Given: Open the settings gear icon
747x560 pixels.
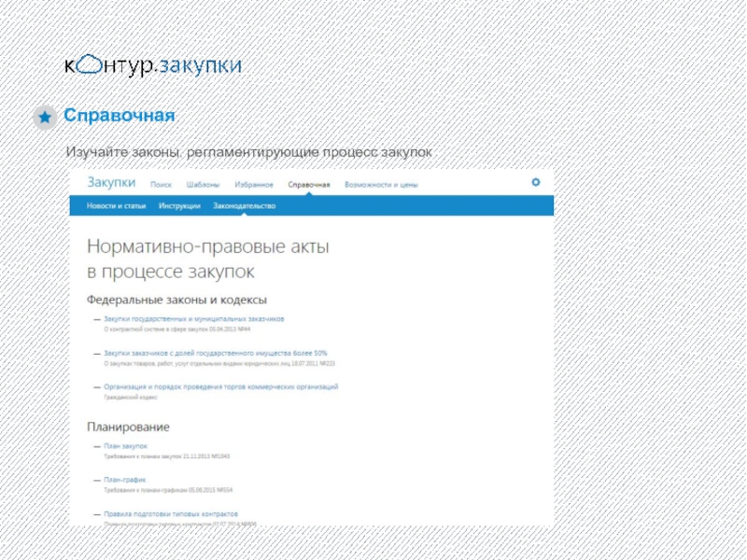Looking at the screenshot, I should point(535,182).
